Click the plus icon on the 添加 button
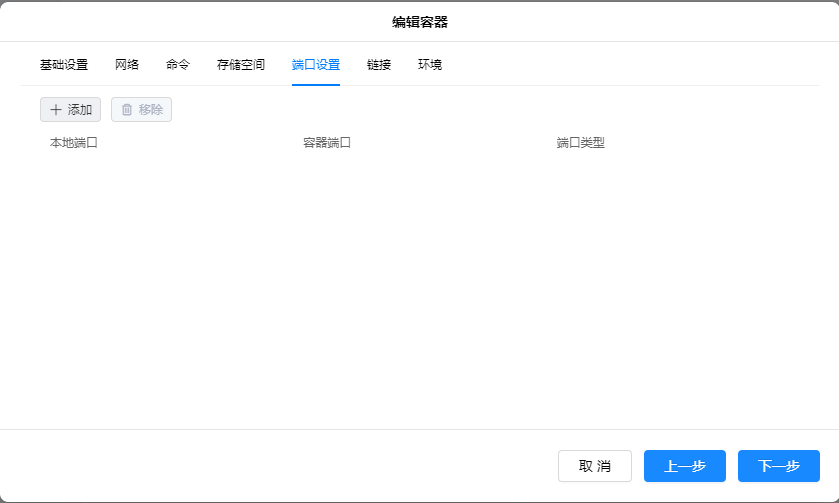The height and width of the screenshot is (503, 839). (x=55, y=110)
